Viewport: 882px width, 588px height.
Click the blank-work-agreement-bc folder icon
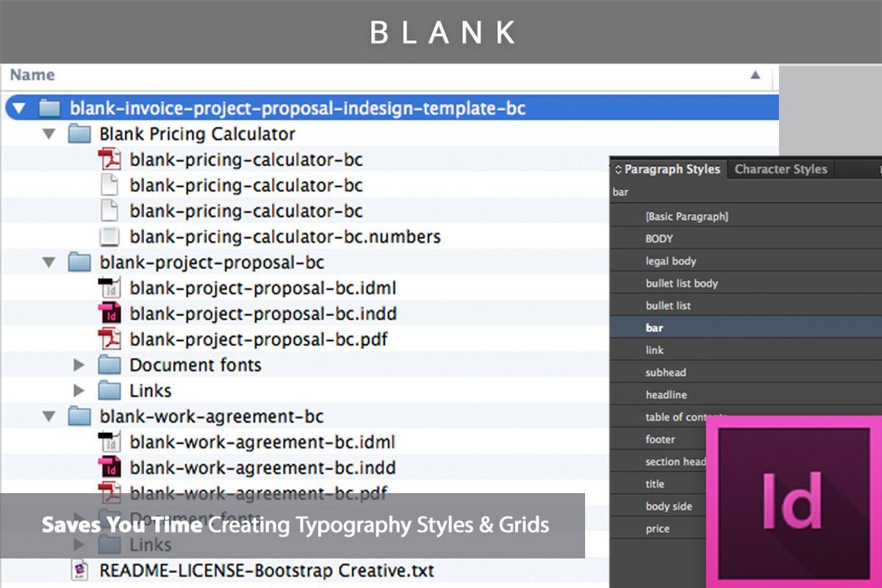[79, 417]
